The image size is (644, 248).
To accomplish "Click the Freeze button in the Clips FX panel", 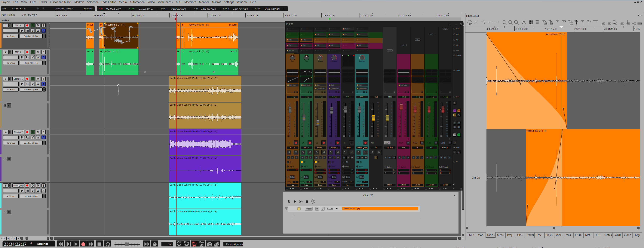I will [x=309, y=209].
